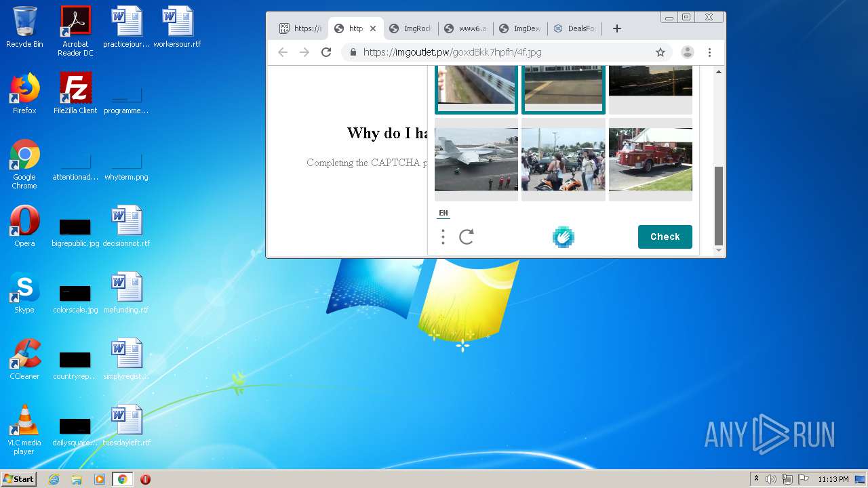Click Chrome forward navigation arrow
The image size is (868, 488).
point(304,52)
